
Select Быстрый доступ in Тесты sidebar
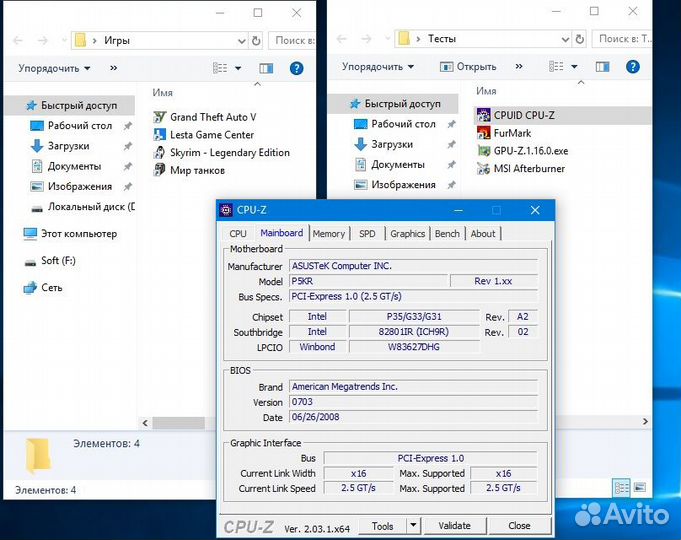pyautogui.click(x=395, y=104)
